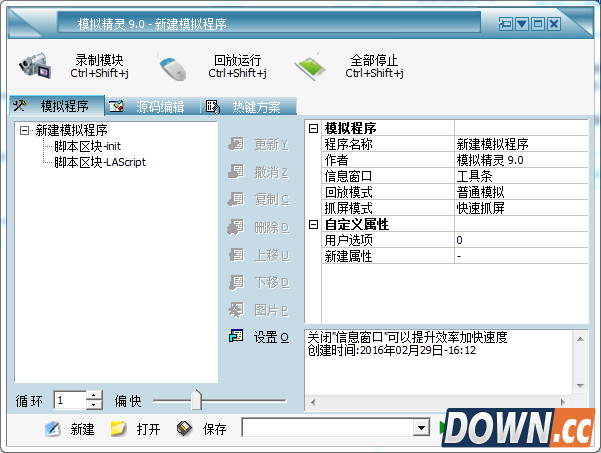Click the 图片 P icon
Viewport: 601px width, 453px height.
236,310
